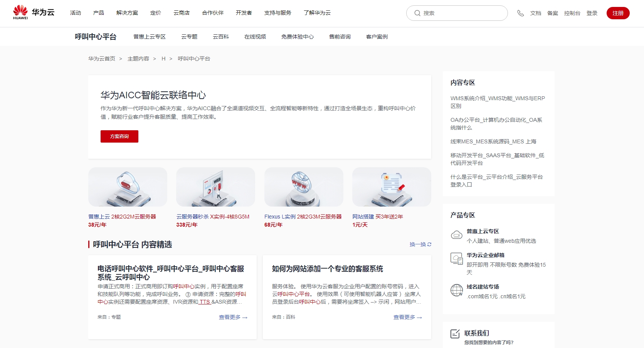Open the 云商店 menu

182,13
